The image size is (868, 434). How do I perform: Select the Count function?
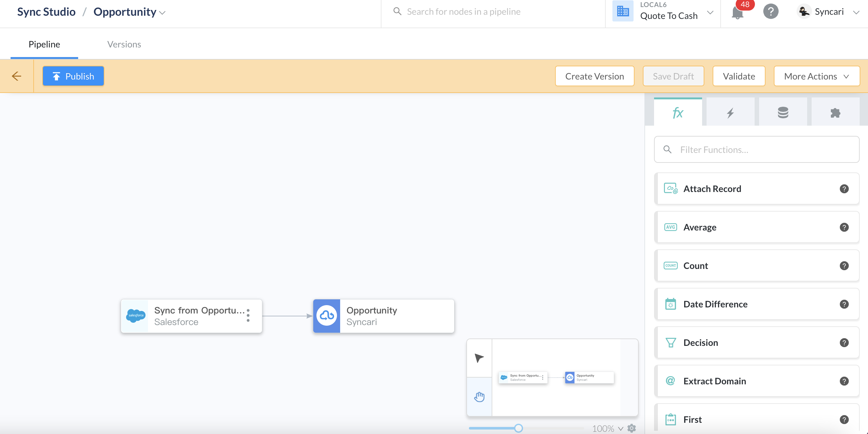pos(757,265)
